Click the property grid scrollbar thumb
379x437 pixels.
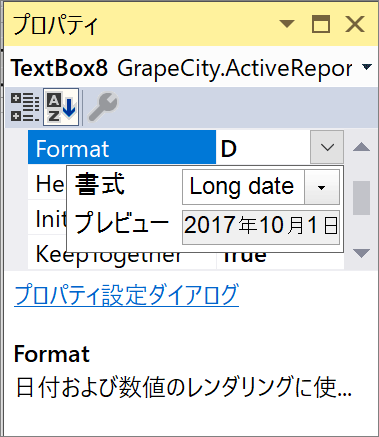(361, 198)
